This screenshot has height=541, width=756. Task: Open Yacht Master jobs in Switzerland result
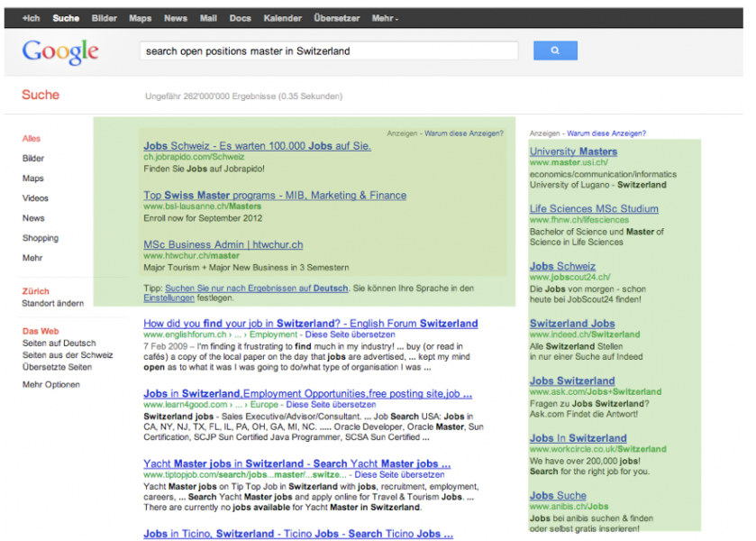(x=297, y=463)
